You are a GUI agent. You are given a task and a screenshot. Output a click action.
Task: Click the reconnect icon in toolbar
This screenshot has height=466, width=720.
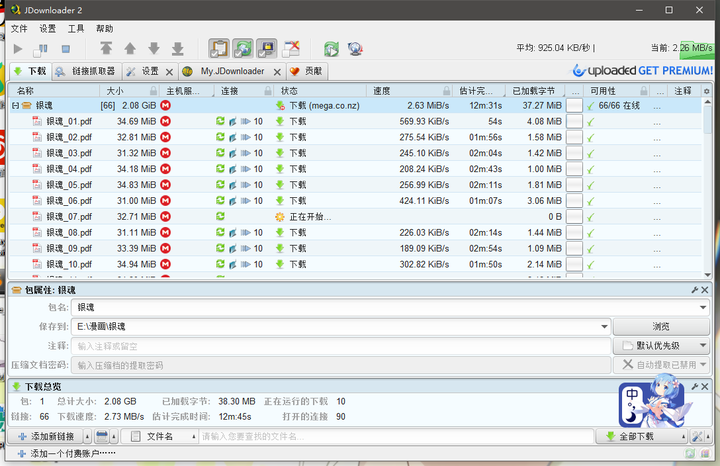tap(331, 48)
